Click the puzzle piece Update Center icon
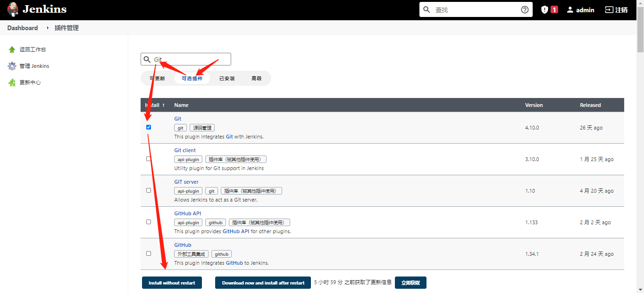 [12, 82]
